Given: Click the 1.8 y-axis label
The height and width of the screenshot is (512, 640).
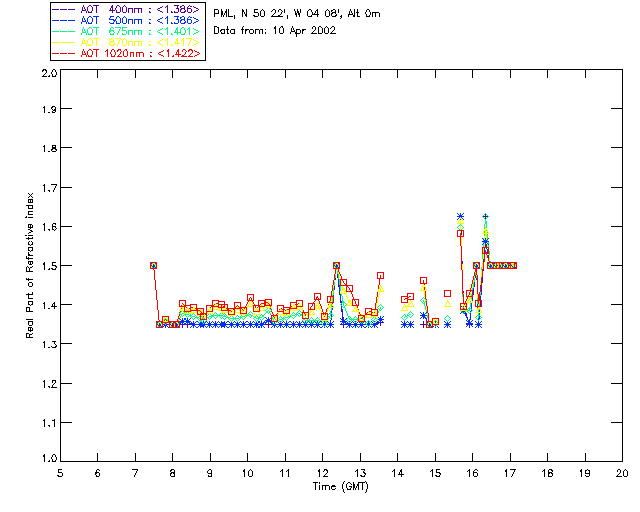Looking at the screenshot, I should click(49, 148).
